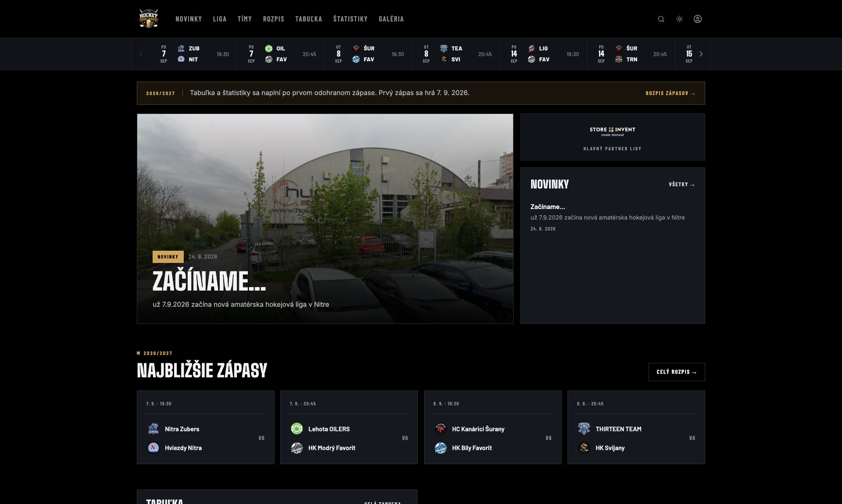Show next matches with right chevron
The image size is (842, 504).
[701, 54]
